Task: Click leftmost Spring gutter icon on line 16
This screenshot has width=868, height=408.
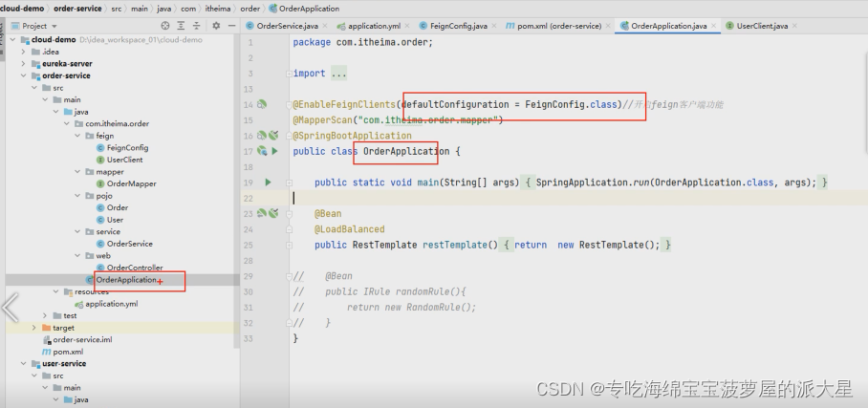Action: pos(262,135)
